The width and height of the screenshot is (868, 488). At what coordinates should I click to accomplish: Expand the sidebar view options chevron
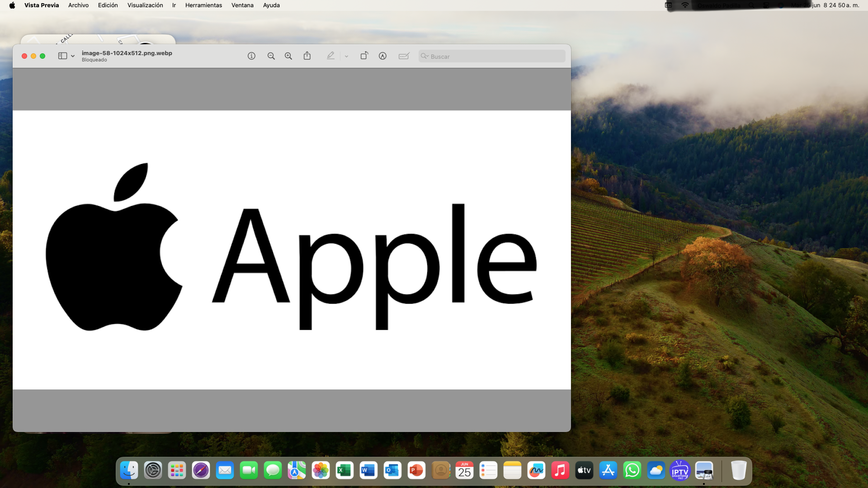73,56
